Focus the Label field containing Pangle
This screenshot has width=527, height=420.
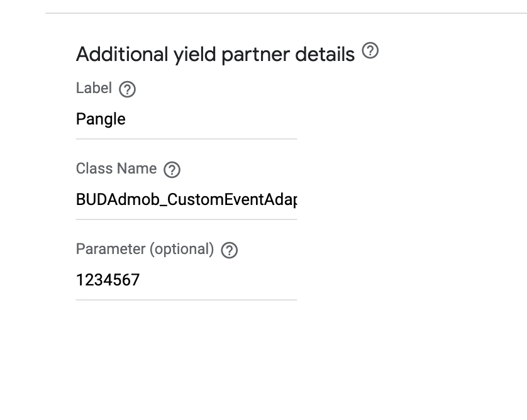(x=187, y=119)
